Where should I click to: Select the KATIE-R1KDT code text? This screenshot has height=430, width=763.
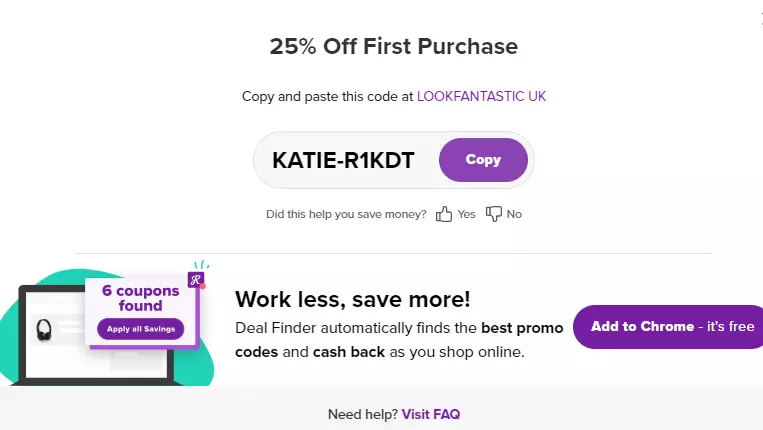point(343,161)
